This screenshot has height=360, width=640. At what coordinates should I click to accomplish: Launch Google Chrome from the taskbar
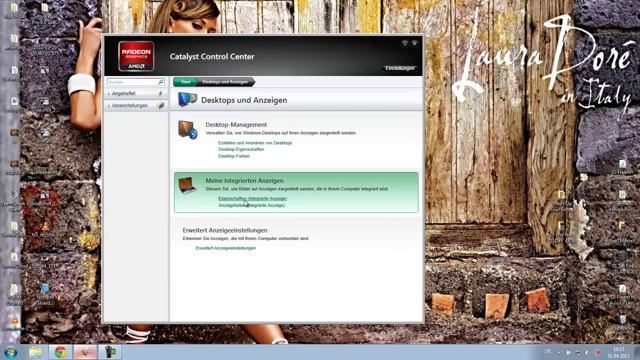click(x=61, y=352)
